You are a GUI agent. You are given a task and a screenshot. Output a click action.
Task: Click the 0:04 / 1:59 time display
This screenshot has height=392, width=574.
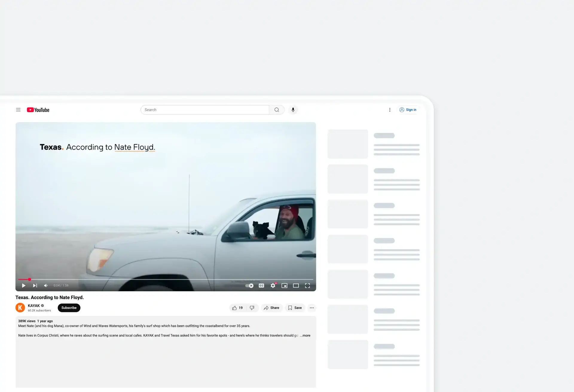tap(61, 286)
